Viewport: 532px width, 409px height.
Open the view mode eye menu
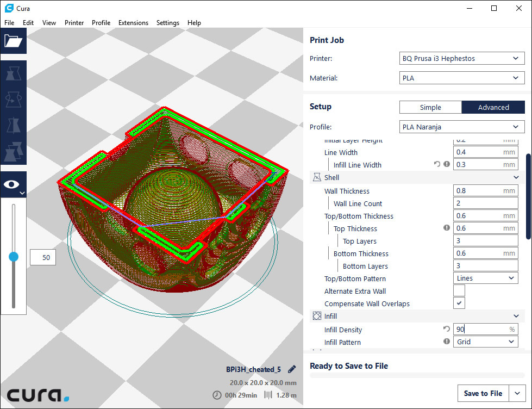(x=14, y=185)
